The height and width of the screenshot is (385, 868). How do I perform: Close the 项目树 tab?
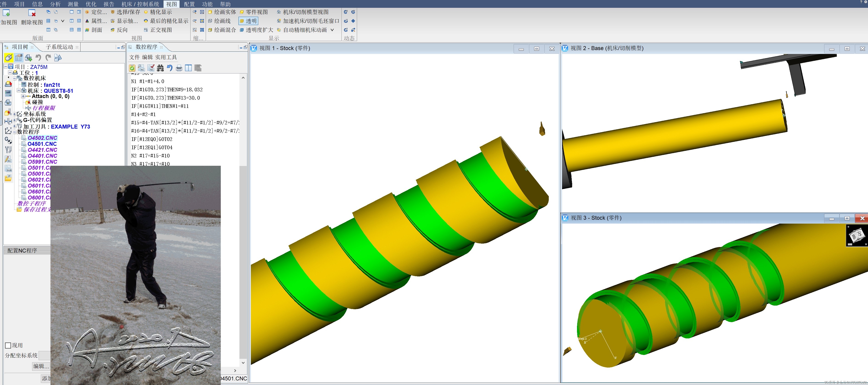coord(32,47)
